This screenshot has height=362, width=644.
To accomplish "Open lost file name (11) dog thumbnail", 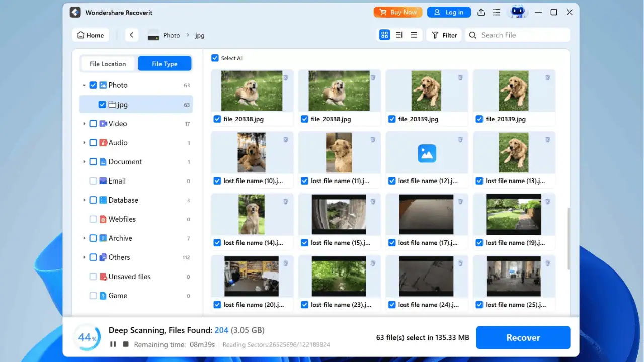I will point(339,153).
